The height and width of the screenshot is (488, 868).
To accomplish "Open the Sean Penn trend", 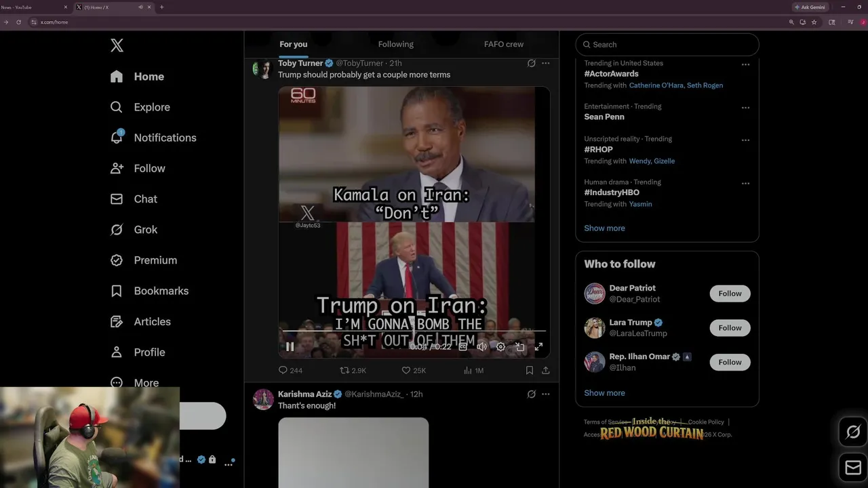I will coord(604,117).
